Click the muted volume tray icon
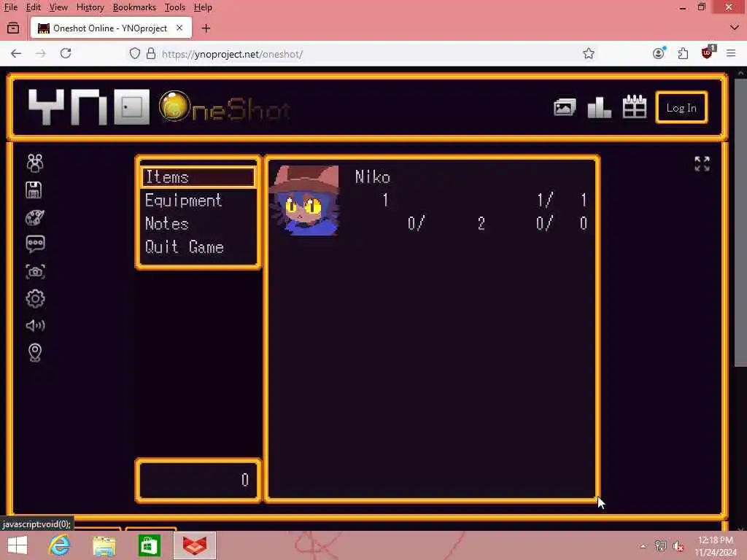Screen dimensions: 747x560 pos(678,546)
